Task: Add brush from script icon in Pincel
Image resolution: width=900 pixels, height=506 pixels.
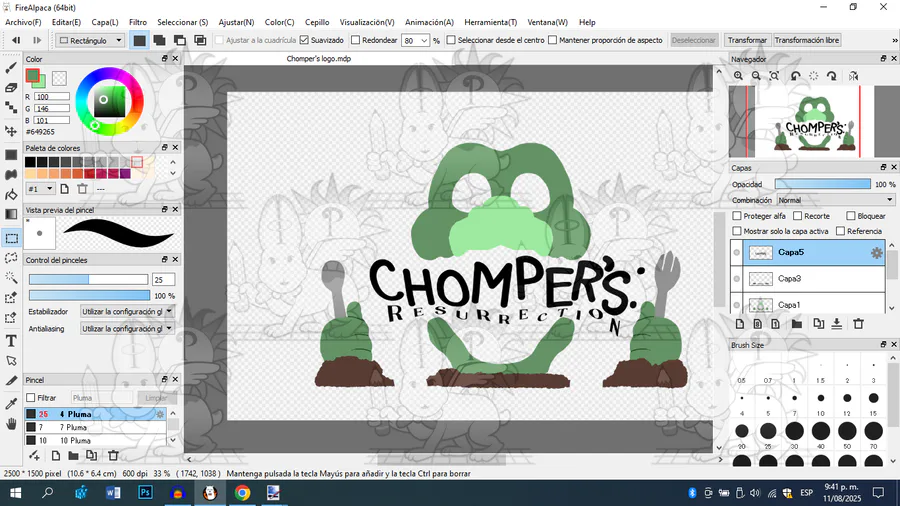Action: 34,456
